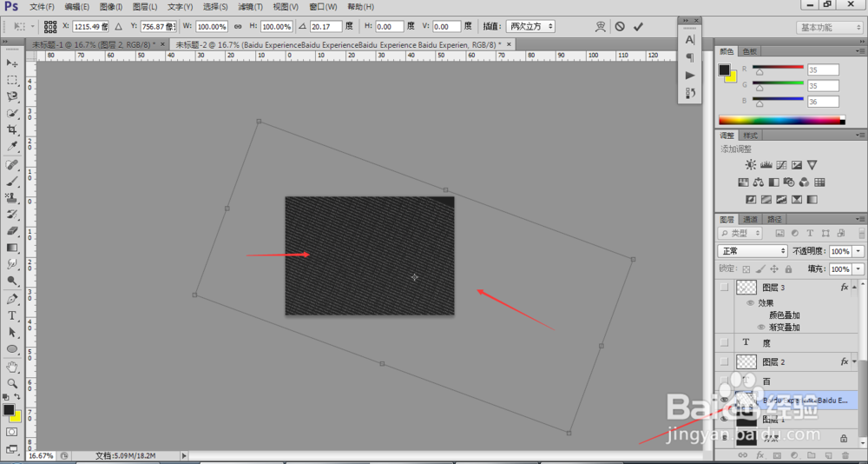
Task: Toggle lock all for layer
Action: (788, 268)
